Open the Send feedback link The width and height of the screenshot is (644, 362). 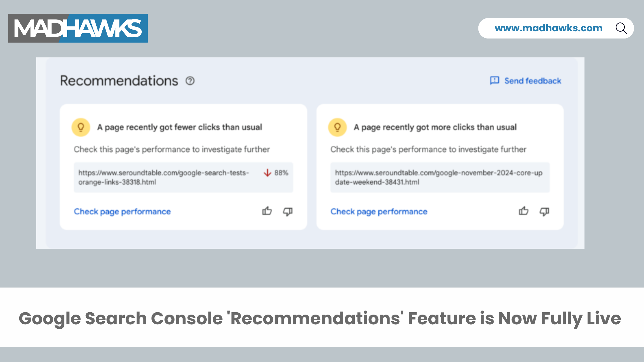(532, 81)
